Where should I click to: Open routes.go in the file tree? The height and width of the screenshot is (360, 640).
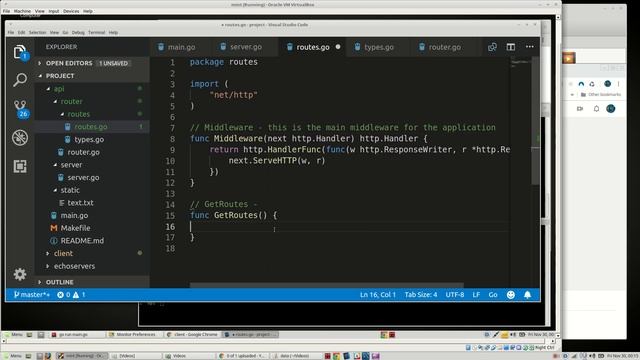pos(91,127)
